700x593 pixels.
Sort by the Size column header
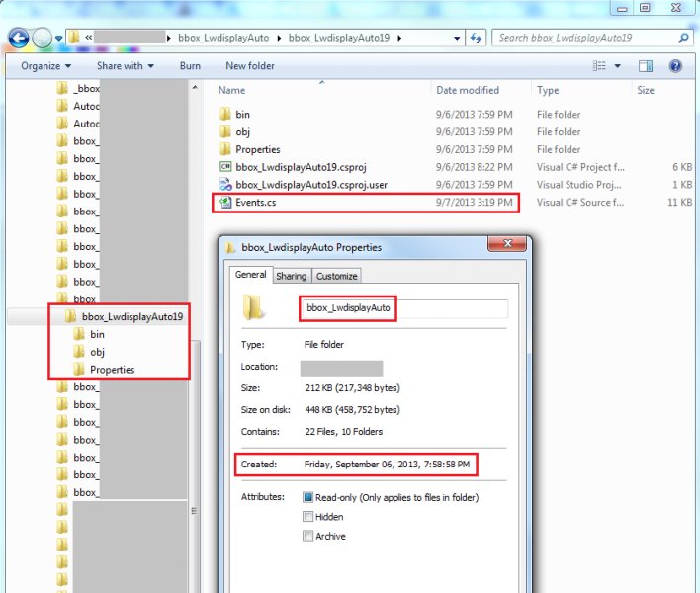click(646, 90)
